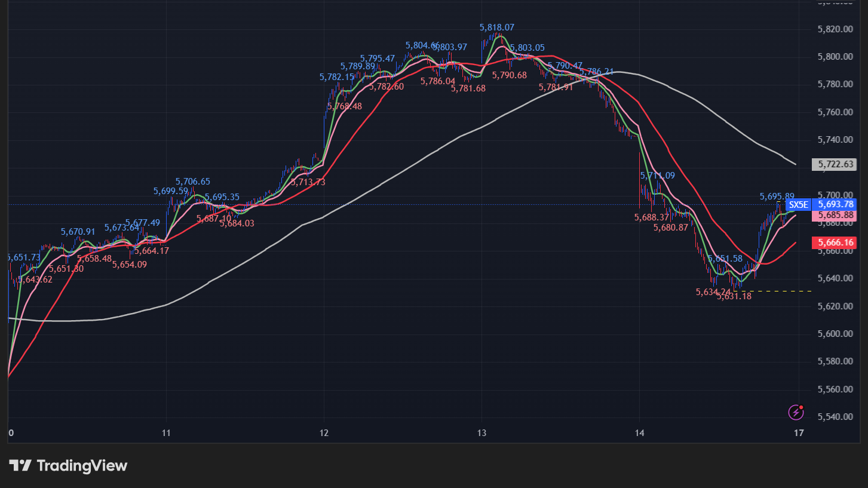Viewport: 868px width, 488px height.
Task: Click the time axis label 13
Action: 480,432
